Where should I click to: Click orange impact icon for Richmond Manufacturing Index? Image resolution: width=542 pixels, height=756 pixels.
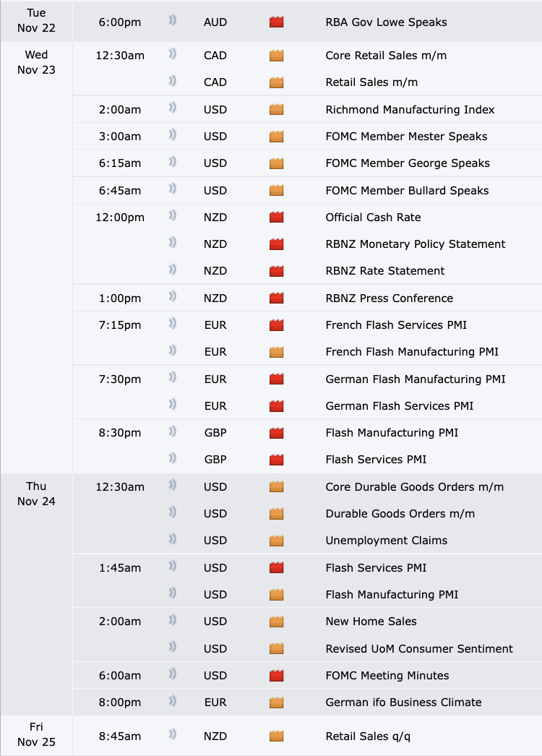pos(276,110)
